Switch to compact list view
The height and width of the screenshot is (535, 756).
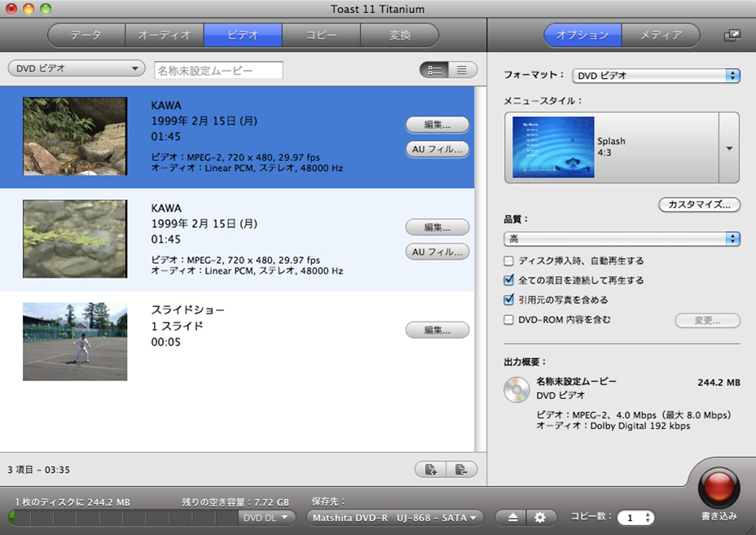tap(463, 70)
